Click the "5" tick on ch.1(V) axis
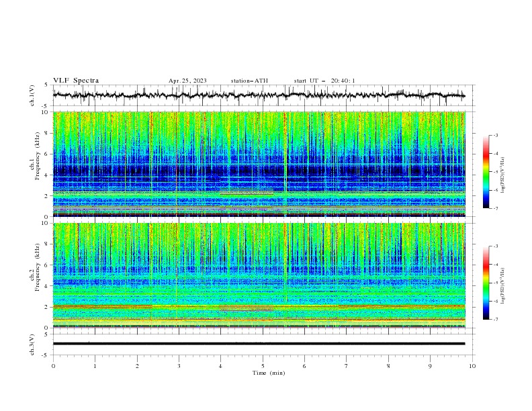This screenshot has width=532, height=411. pos(46,85)
